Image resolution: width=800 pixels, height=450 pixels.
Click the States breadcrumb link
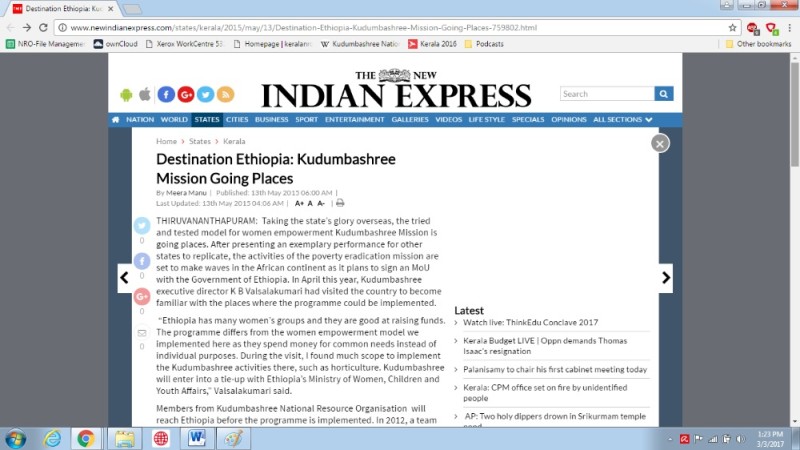point(199,141)
